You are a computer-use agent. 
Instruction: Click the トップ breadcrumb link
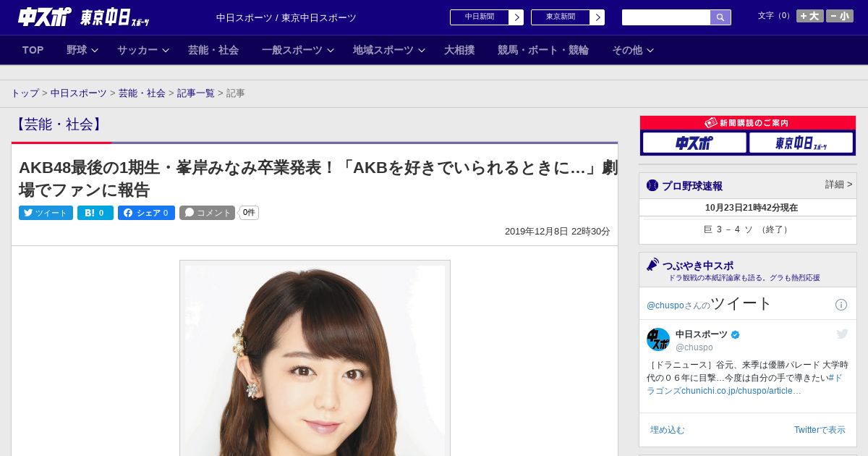pyautogui.click(x=25, y=93)
